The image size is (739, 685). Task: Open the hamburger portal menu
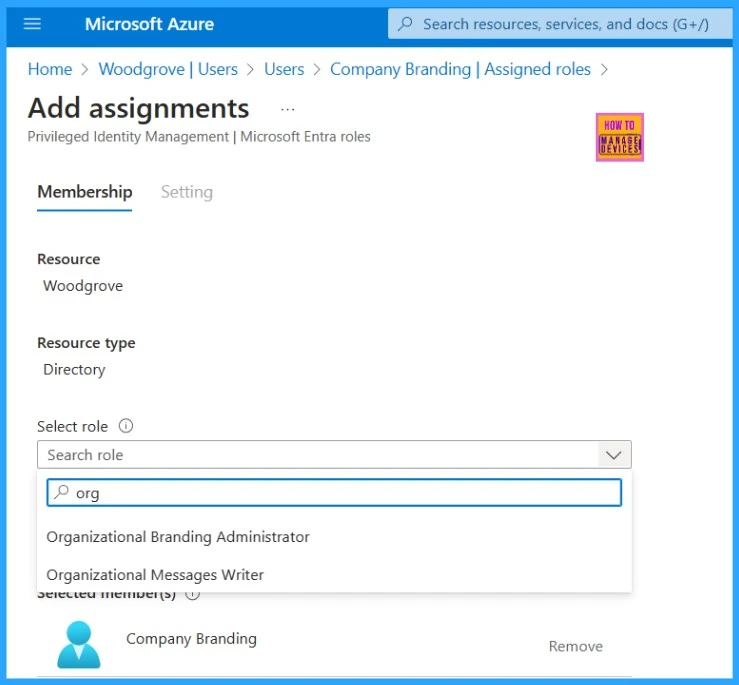tap(32, 24)
